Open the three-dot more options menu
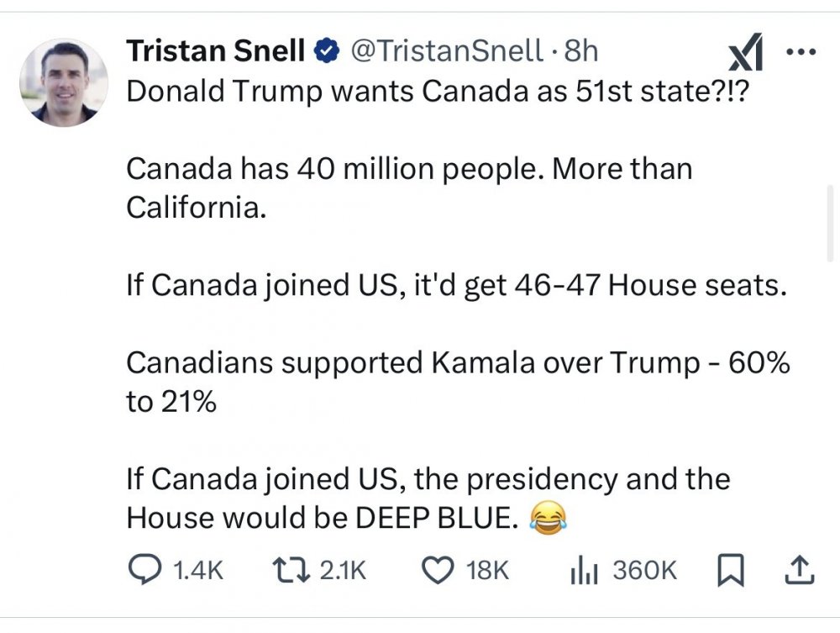The width and height of the screenshot is (840, 633). pyautogui.click(x=799, y=50)
